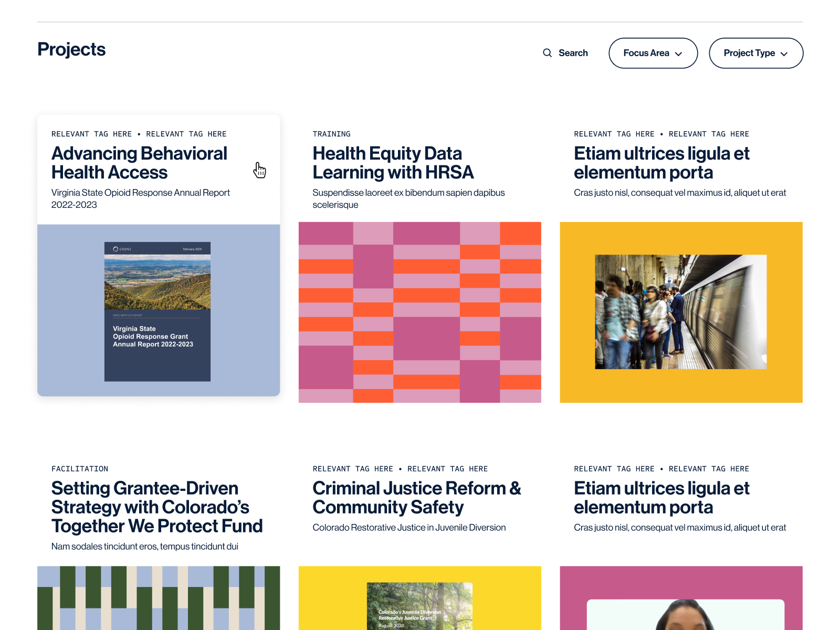Viewport: 840px width, 630px height.
Task: Click the Colorado Juvenile Diversion report cover
Action: tap(419, 606)
